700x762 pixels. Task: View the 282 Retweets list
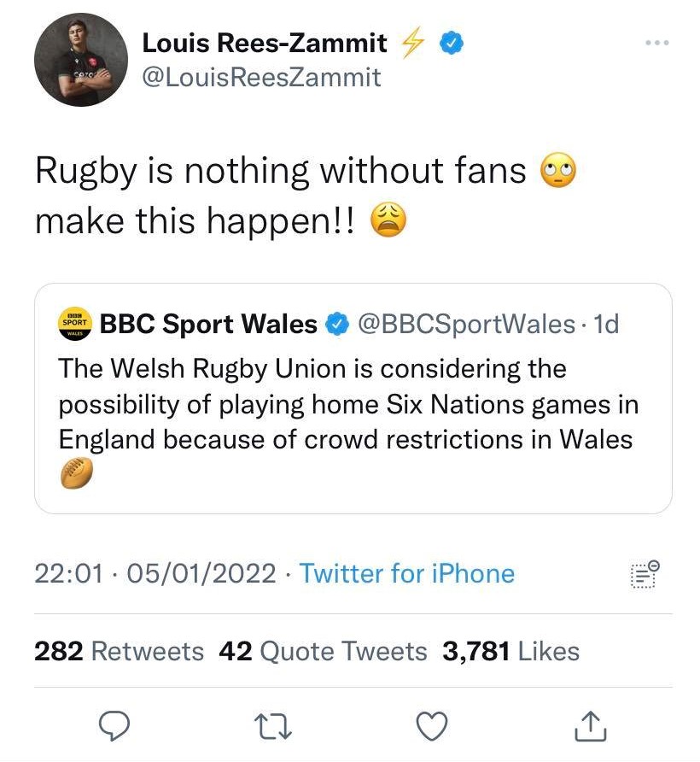[x=119, y=651]
